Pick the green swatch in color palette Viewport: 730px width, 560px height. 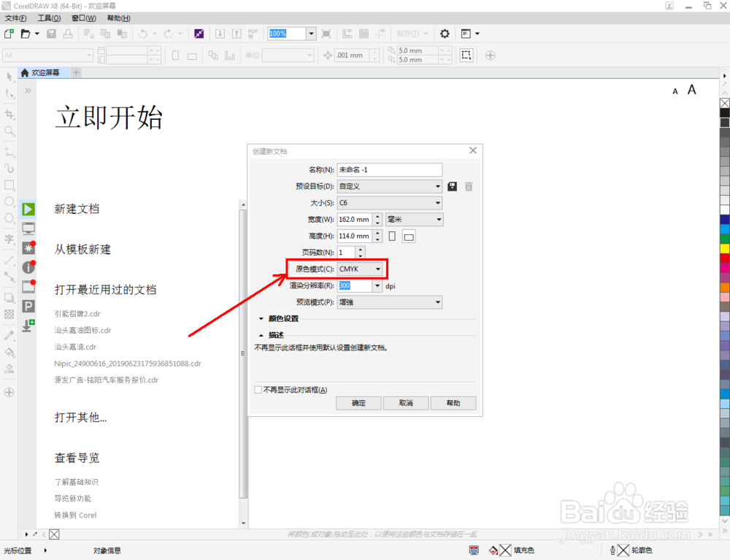pos(725,239)
